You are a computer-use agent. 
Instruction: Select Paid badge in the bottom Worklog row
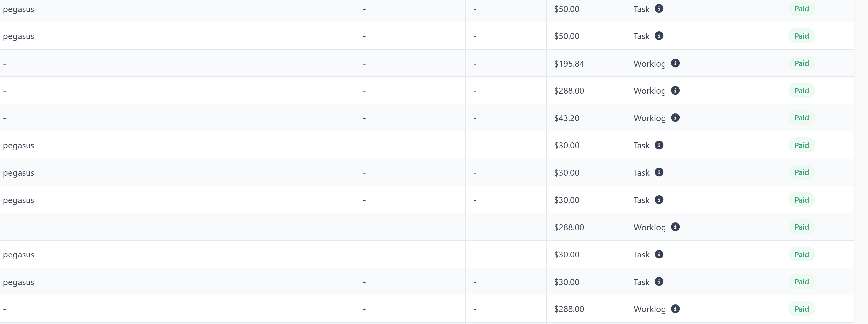[x=801, y=309]
